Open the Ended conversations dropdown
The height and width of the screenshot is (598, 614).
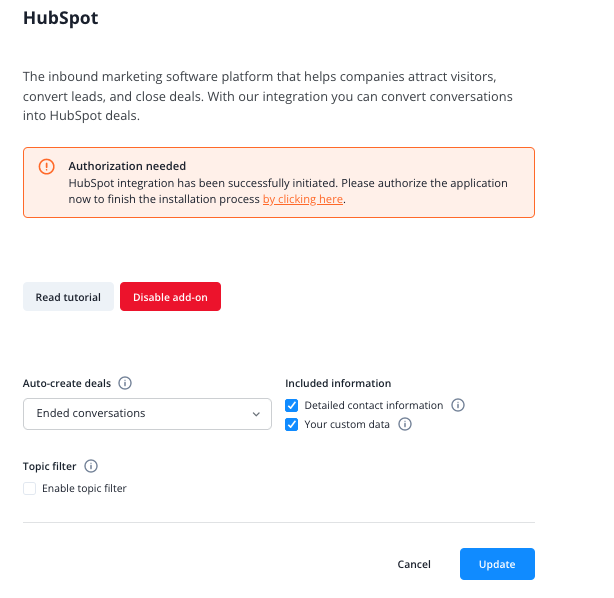(x=147, y=414)
